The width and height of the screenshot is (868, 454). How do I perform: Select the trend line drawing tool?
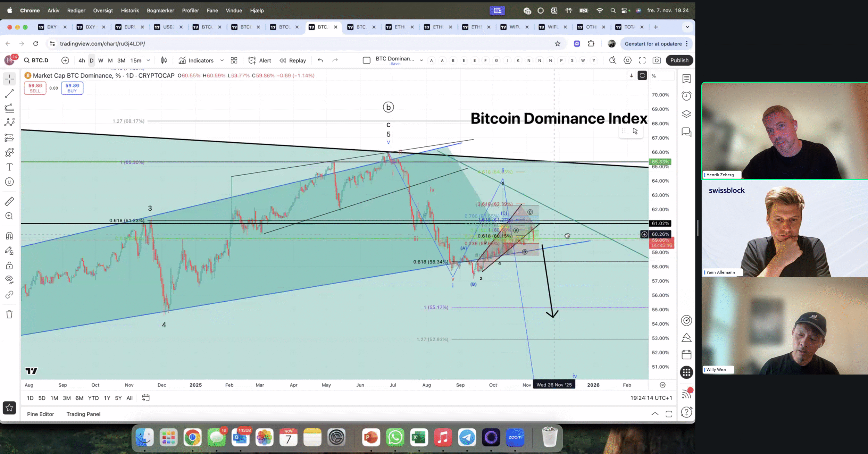pyautogui.click(x=9, y=93)
